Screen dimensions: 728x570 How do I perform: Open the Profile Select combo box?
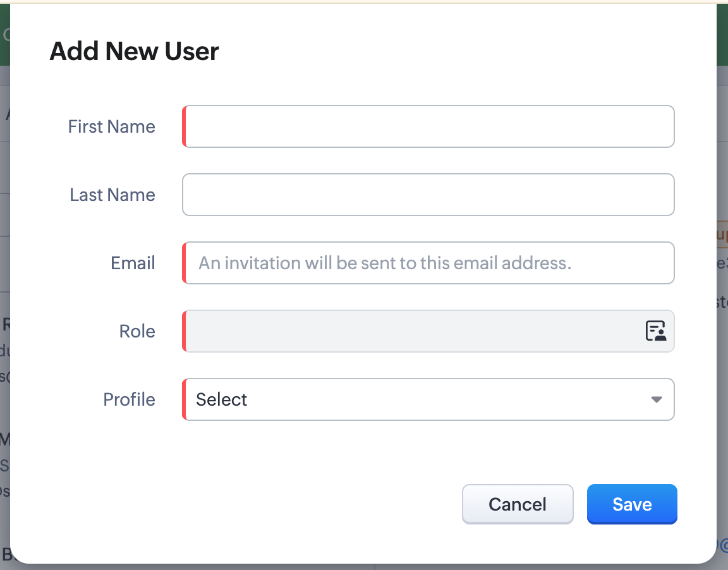pos(417,399)
